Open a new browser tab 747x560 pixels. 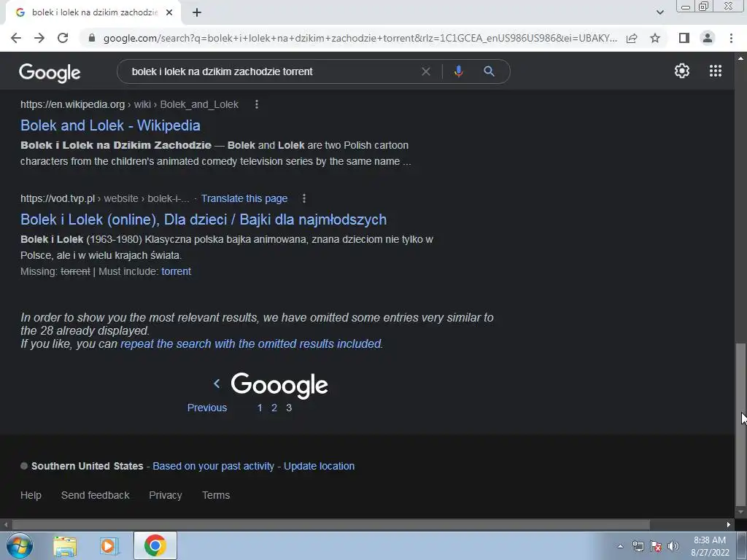point(197,12)
